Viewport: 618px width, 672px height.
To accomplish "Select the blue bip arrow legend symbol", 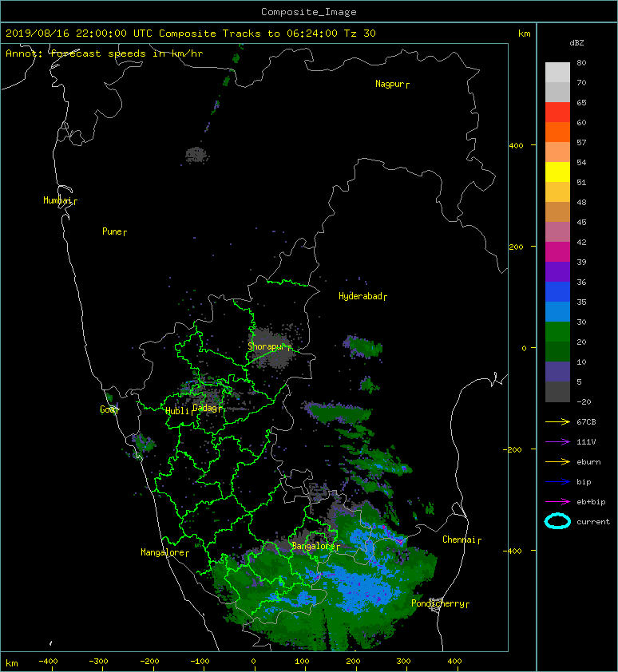I will click(557, 482).
